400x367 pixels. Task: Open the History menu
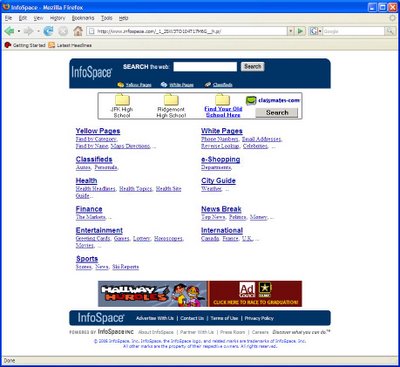(57, 18)
